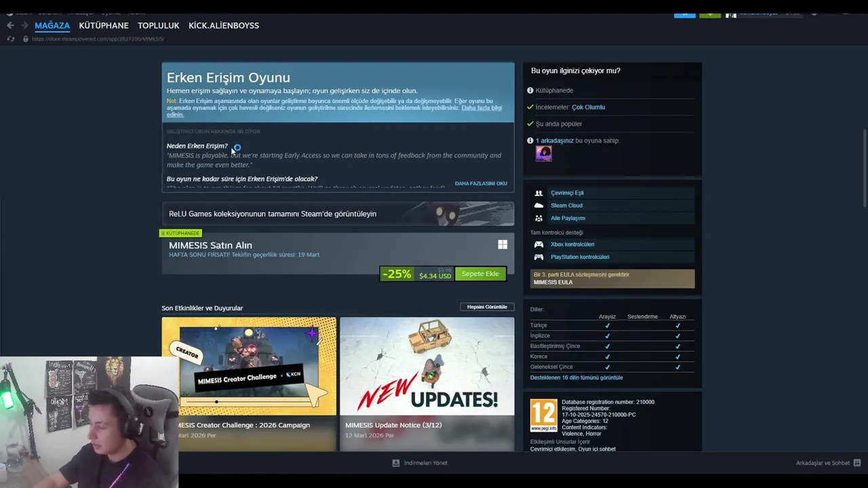Open the Aile Paylaşımı link
The image size is (868, 488).
[568, 218]
